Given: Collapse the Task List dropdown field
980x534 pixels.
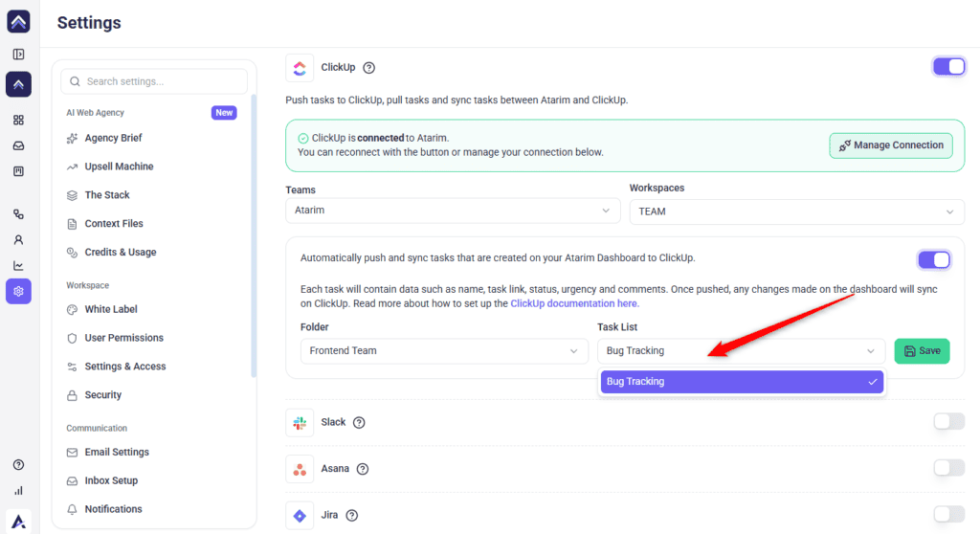Looking at the screenshot, I should click(x=742, y=351).
